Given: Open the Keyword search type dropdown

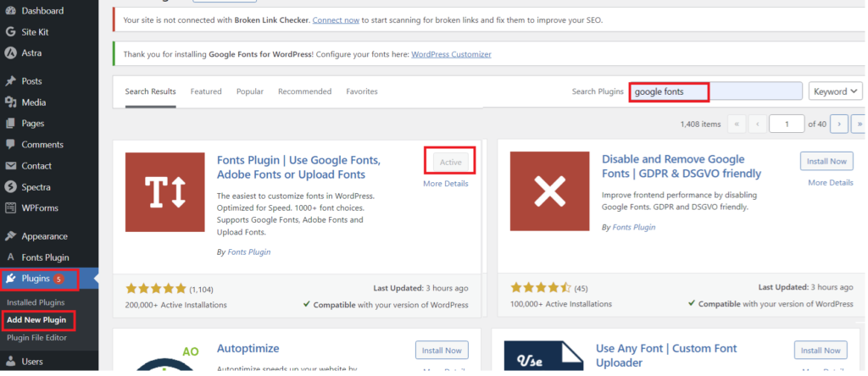Looking at the screenshot, I should (836, 91).
